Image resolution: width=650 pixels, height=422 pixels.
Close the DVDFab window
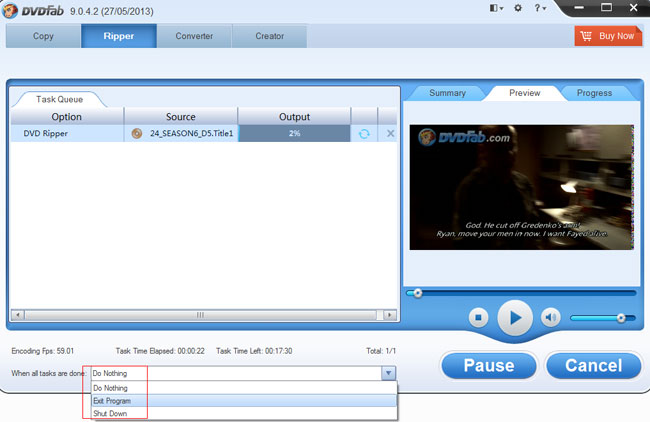point(633,7)
